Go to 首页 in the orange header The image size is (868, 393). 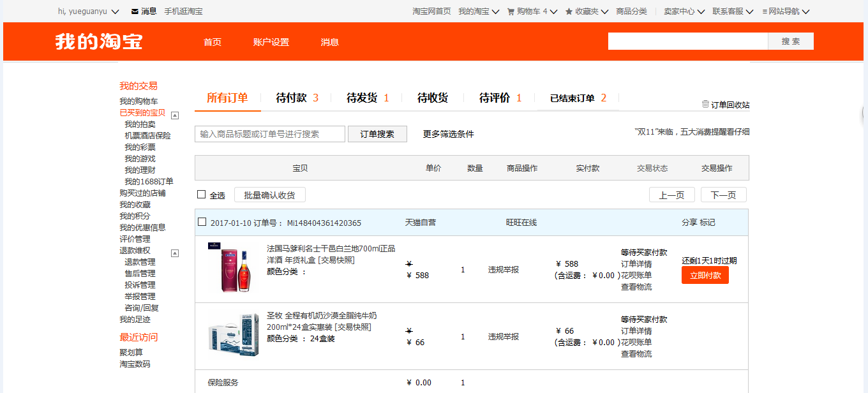coord(213,42)
